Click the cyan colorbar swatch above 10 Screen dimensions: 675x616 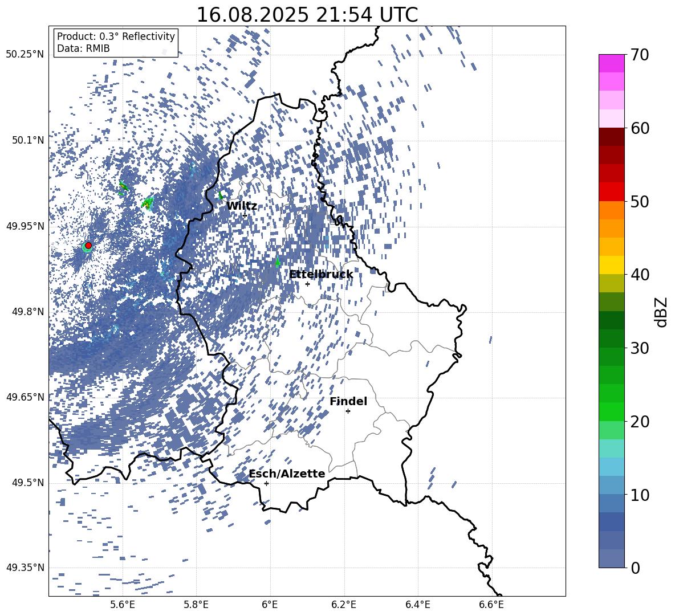coord(611,467)
